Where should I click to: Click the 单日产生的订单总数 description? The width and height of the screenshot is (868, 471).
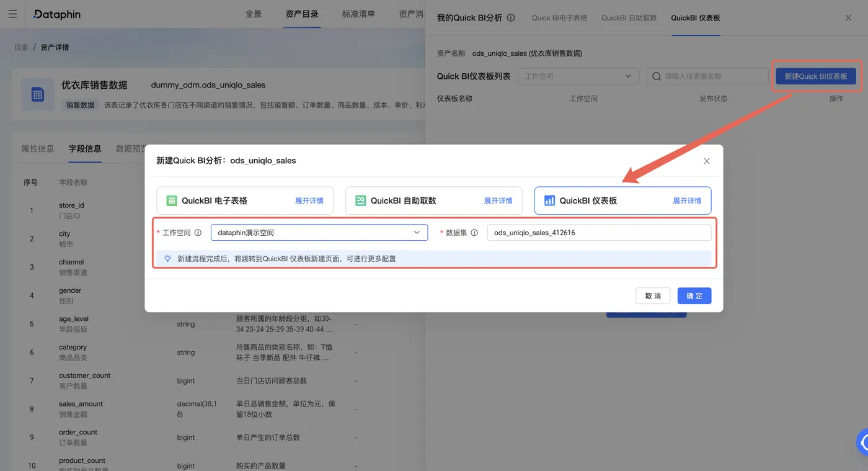pos(268,437)
